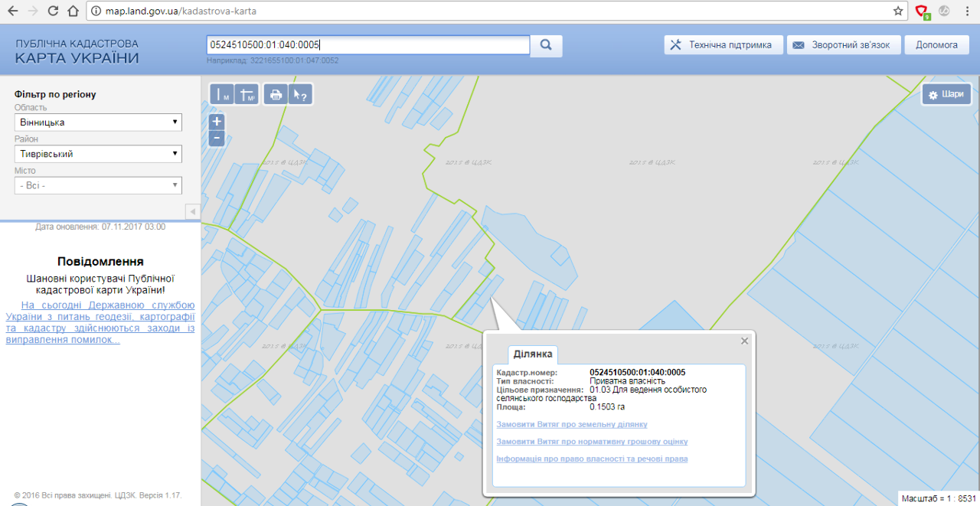Open the red shield extension icon
Screen dimensions: 980x506
(923, 11)
